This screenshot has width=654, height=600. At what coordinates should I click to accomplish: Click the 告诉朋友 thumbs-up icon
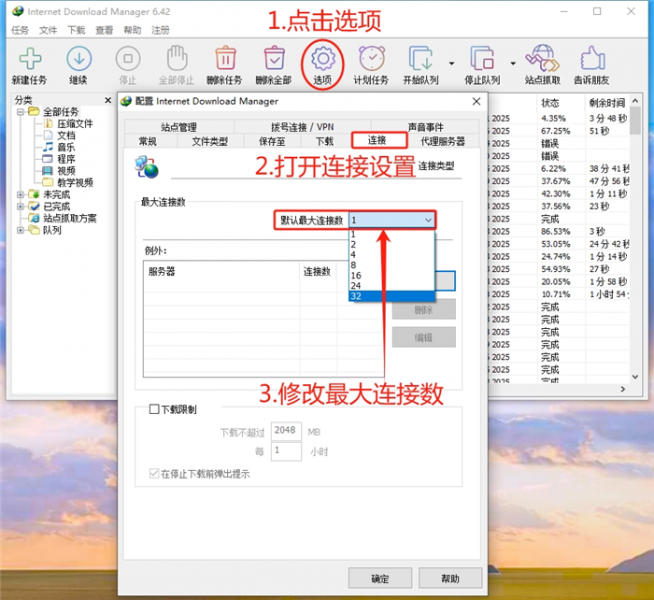click(592, 58)
